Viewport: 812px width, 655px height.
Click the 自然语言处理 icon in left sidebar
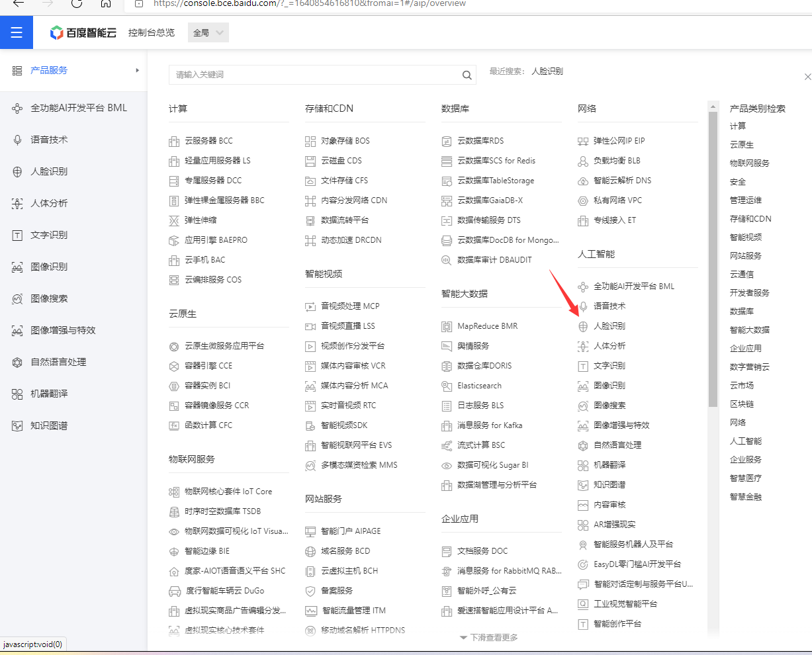(x=17, y=362)
